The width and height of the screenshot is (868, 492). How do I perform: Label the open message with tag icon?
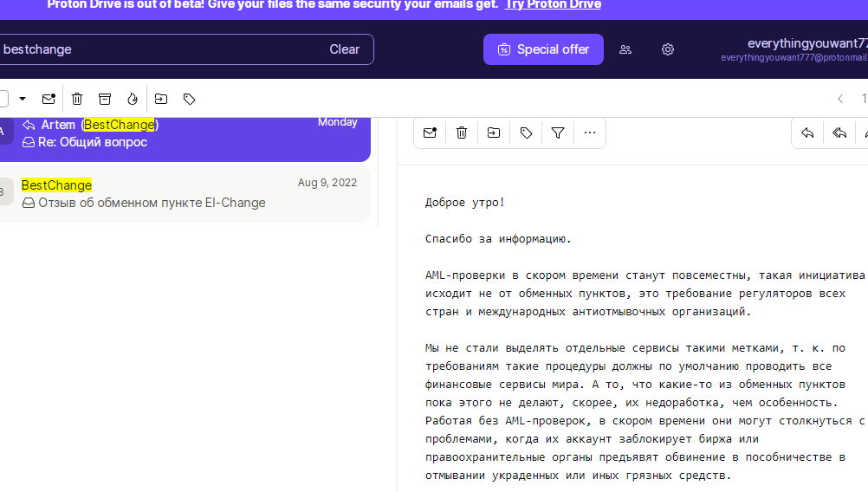(x=526, y=133)
